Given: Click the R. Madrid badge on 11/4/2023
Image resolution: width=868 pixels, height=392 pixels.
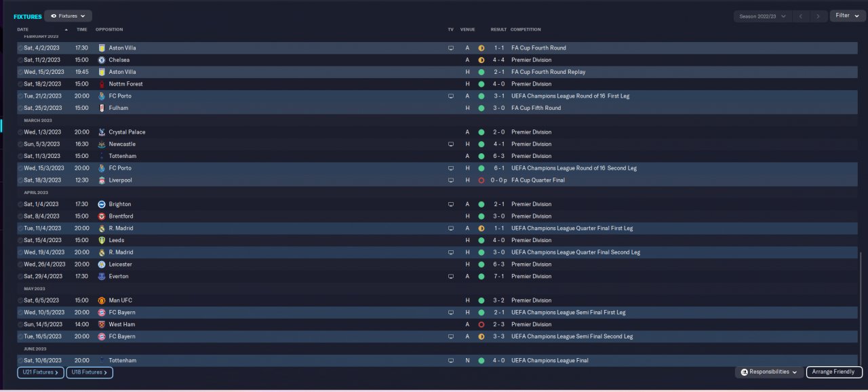Looking at the screenshot, I should tap(102, 229).
